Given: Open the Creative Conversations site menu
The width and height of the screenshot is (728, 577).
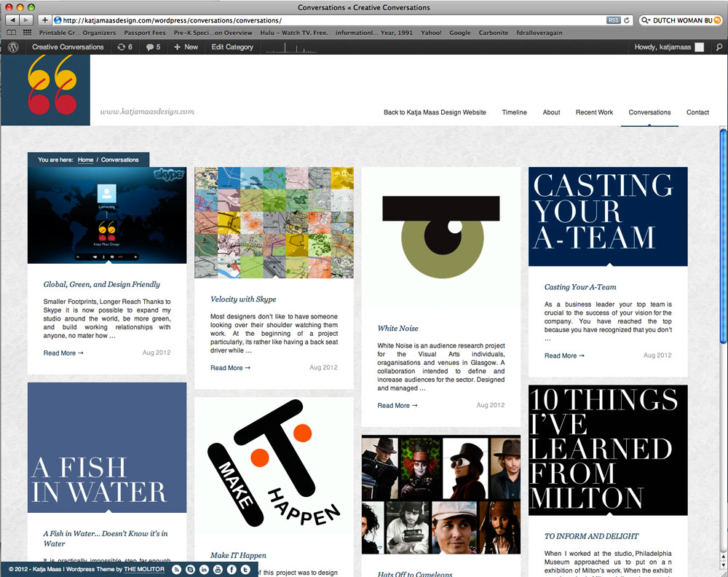Looking at the screenshot, I should coord(68,47).
